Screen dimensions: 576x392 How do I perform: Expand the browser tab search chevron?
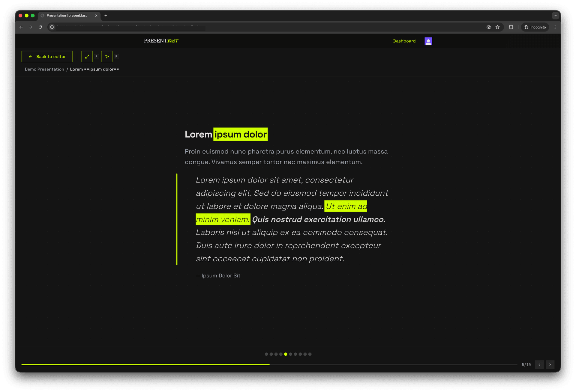point(555,15)
